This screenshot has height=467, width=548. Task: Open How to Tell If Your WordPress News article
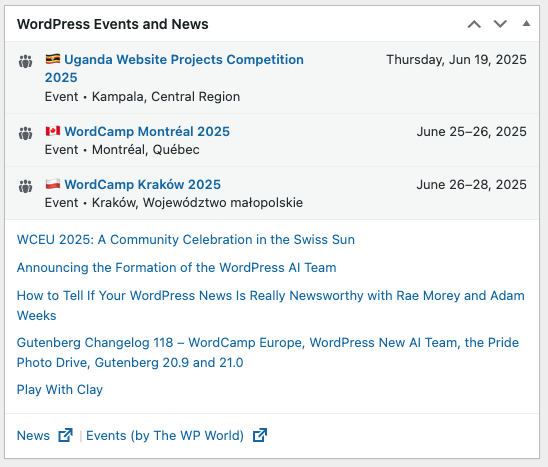coord(271,306)
